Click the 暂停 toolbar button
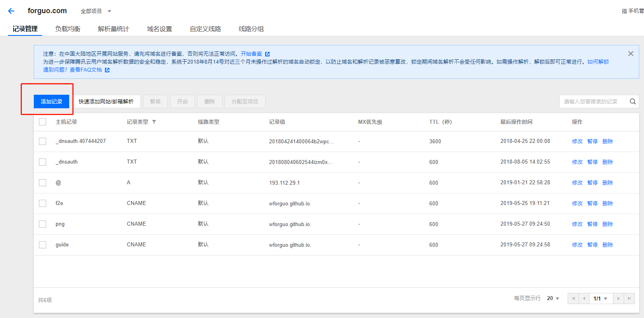 coord(155,101)
